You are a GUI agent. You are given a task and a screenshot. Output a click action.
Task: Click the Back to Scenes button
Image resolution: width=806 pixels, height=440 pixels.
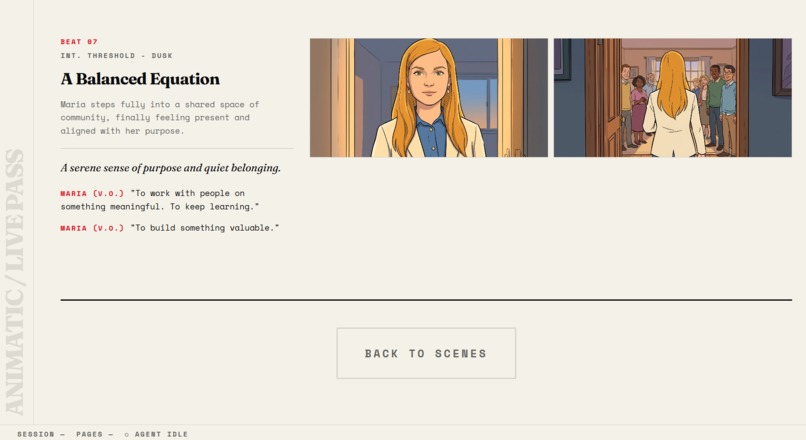point(426,354)
